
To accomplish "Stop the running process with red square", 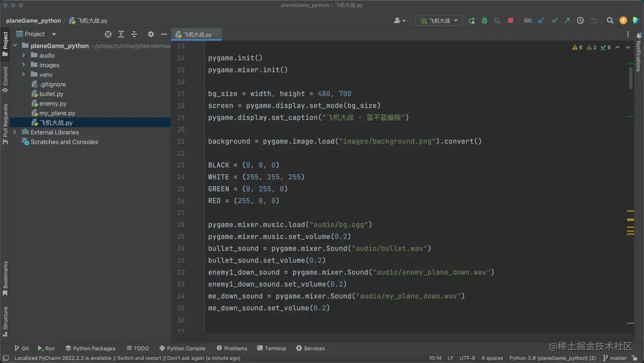I will 511,21.
